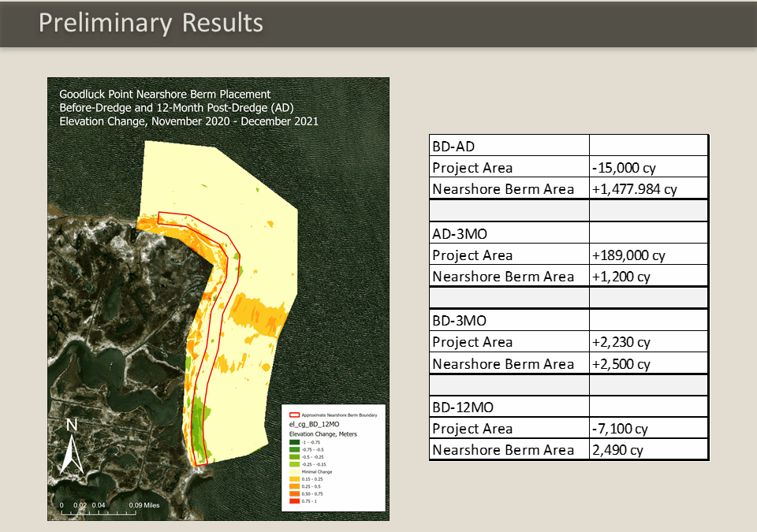
Task: Pick the light green -0.25 to -0.15 swatch
Action: coord(296,463)
